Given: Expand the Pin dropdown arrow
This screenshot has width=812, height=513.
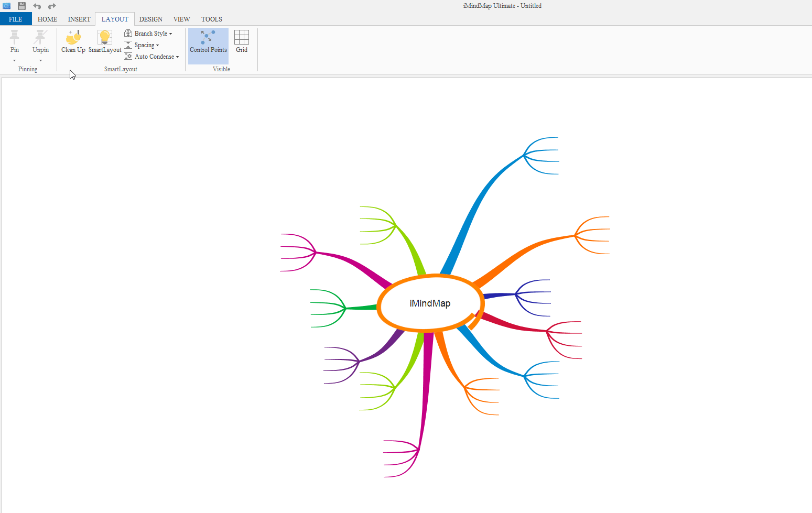Looking at the screenshot, I should (15, 61).
